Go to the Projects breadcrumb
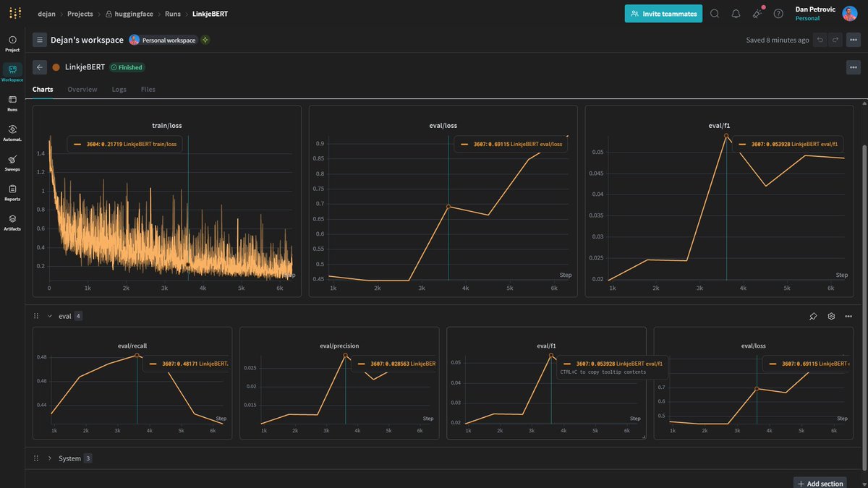This screenshot has width=868, height=488. coord(80,14)
